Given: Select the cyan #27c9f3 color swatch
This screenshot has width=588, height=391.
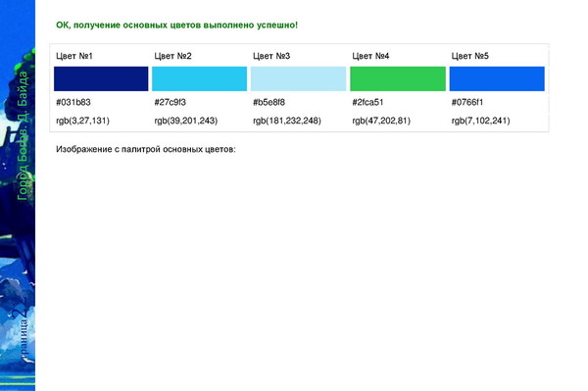Looking at the screenshot, I should pyautogui.click(x=200, y=78).
